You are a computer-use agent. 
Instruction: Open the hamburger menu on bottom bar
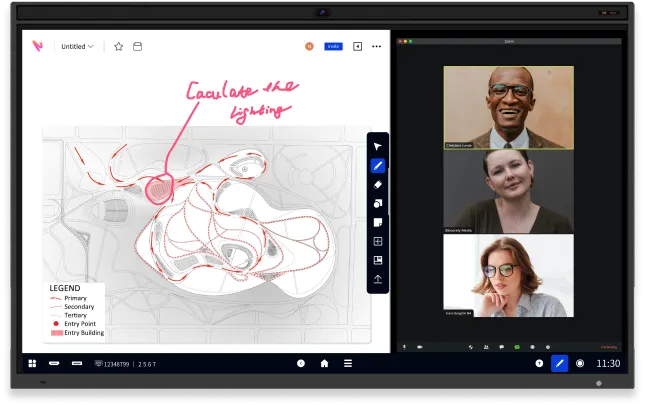pyautogui.click(x=348, y=363)
